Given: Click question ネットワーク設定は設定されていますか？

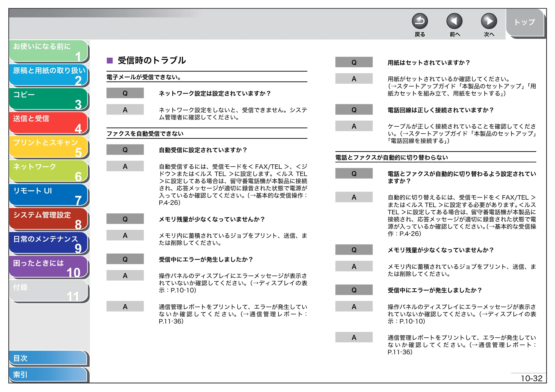Looking at the screenshot, I should click(x=215, y=93).
